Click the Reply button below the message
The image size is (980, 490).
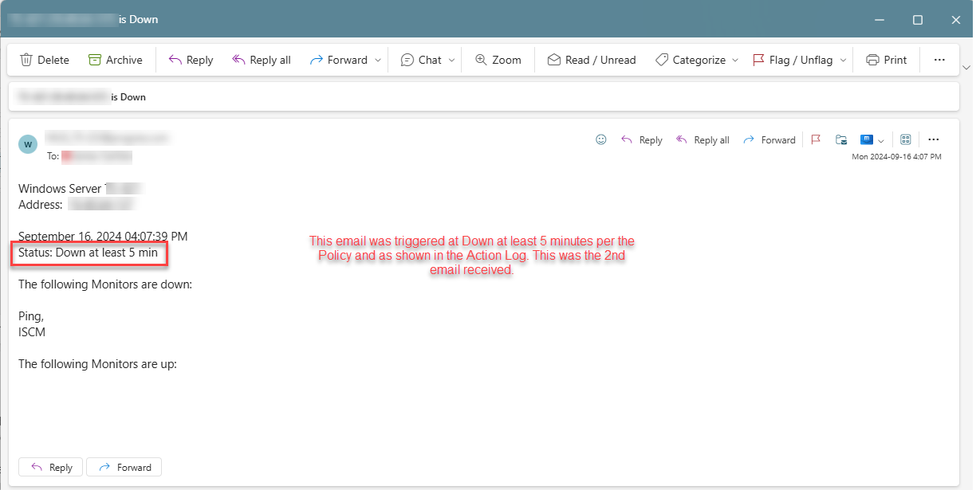(51, 467)
